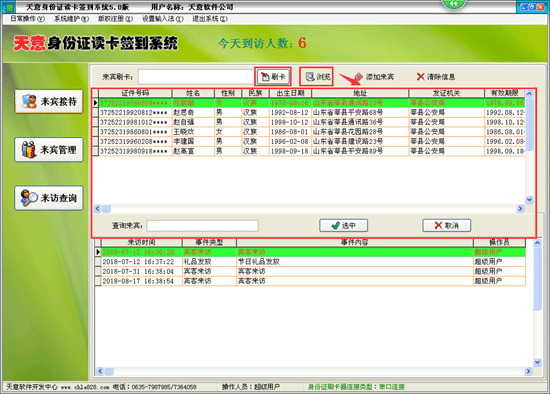Click the 证件号码 column header
Viewport: 550px width, 394px height.
pos(135,93)
